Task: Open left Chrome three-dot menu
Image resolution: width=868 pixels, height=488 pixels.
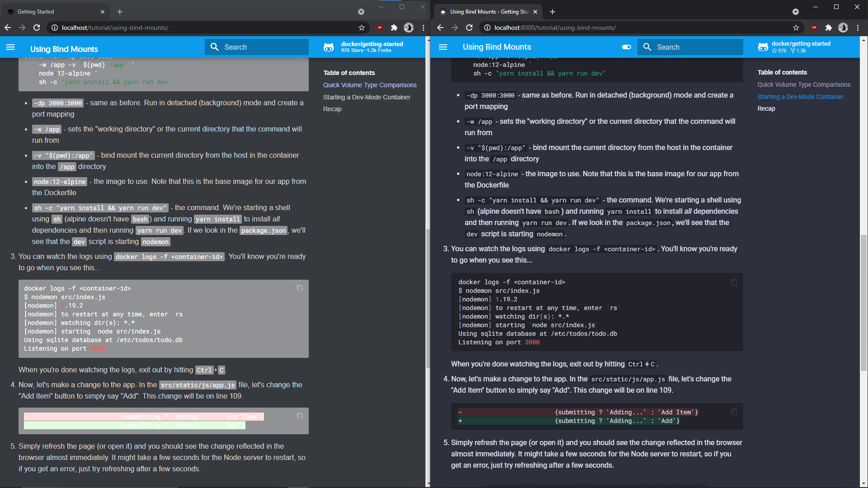Action: tap(423, 28)
